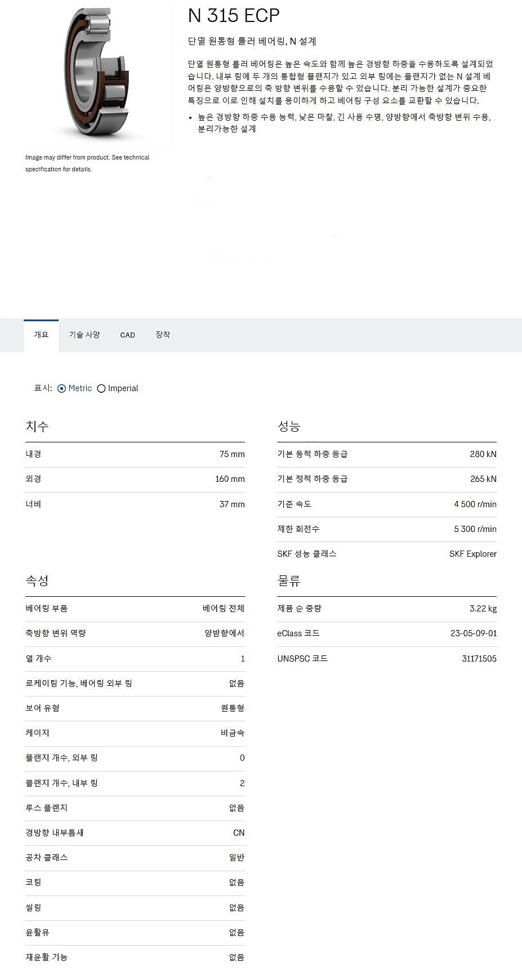Click the eClass code 23-05-09-01

click(474, 633)
